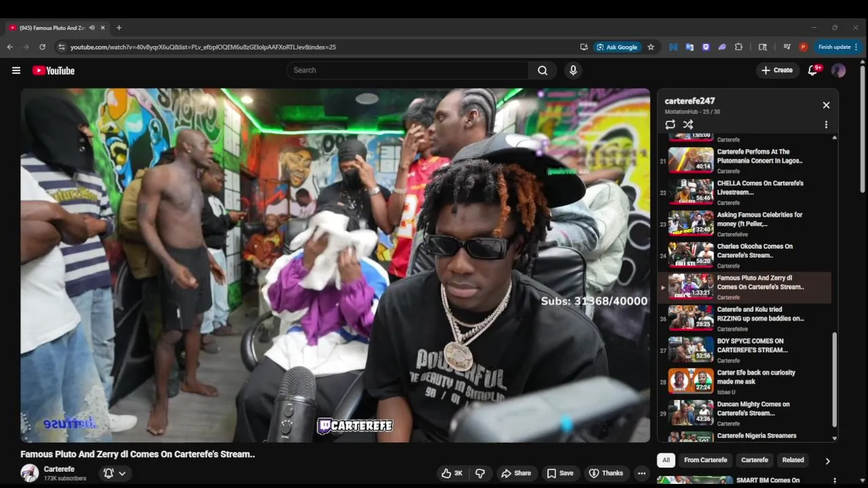
Task: Open options for 'SMART BM Comes On' video
Action: pyautogui.click(x=834, y=481)
